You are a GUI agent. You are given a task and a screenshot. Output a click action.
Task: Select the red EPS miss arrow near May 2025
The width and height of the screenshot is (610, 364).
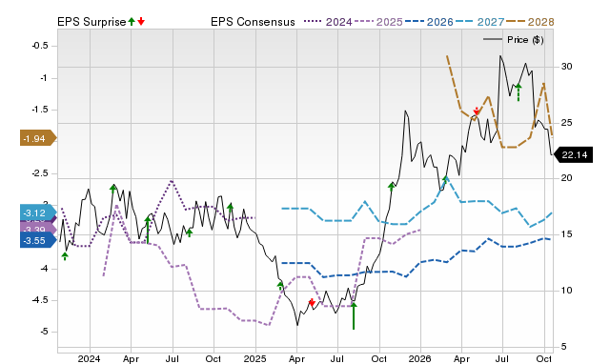tap(312, 302)
